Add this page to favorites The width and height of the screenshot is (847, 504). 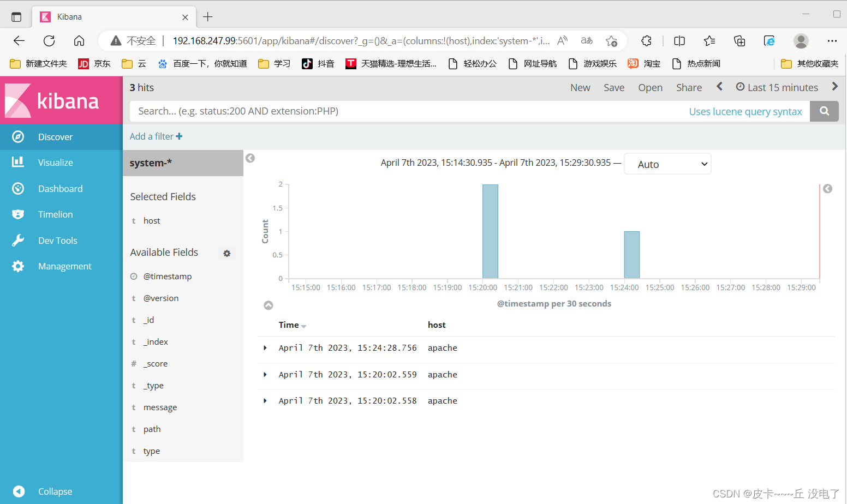pos(611,41)
